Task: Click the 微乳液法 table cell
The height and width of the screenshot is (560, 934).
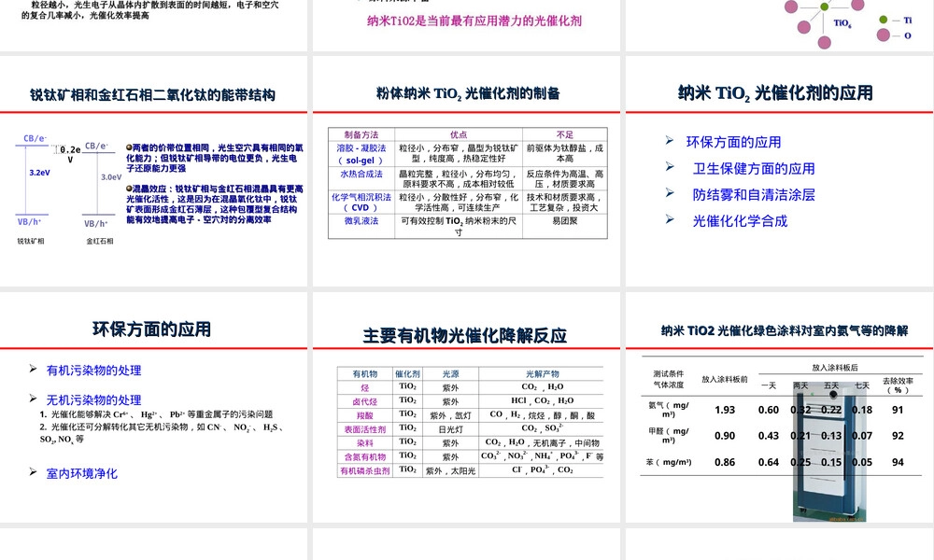Action: (x=361, y=226)
